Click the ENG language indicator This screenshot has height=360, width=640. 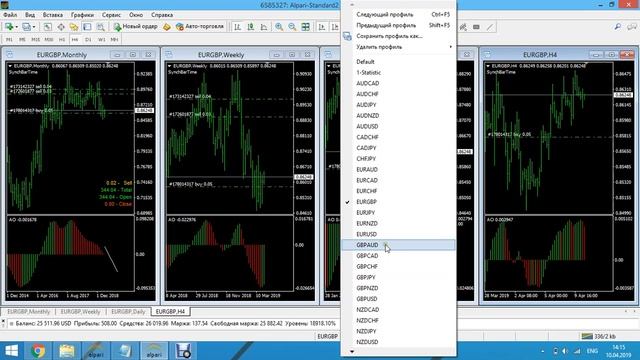pos(592,351)
